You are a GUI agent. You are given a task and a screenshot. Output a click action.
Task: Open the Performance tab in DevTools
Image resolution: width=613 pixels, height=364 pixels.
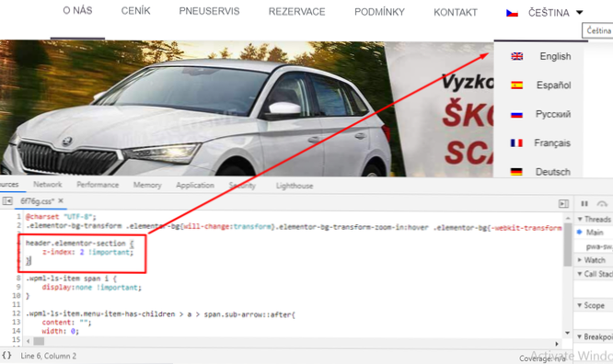(98, 185)
